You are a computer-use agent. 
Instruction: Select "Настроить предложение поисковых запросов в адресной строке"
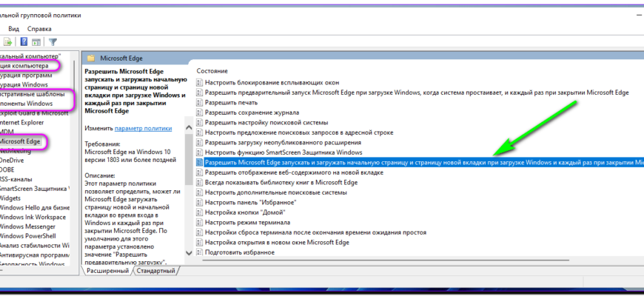coord(299,132)
